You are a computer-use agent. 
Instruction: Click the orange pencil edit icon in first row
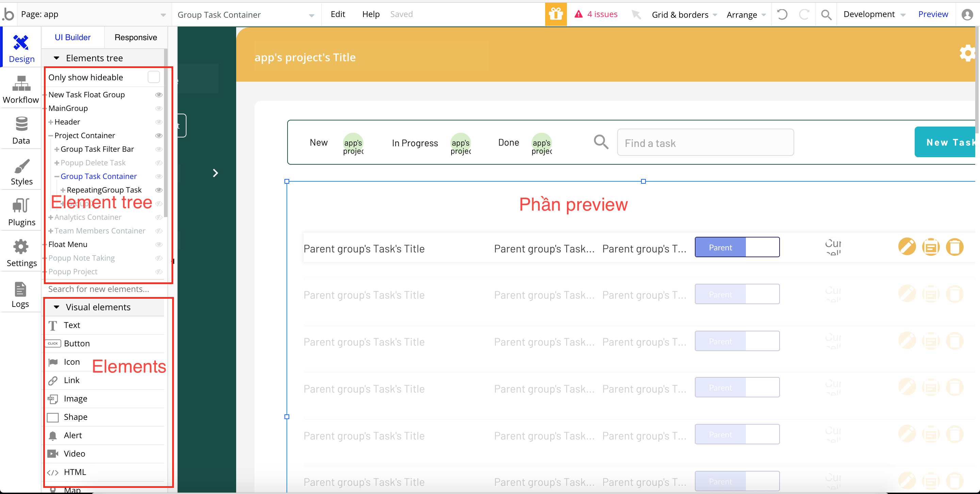click(x=906, y=247)
